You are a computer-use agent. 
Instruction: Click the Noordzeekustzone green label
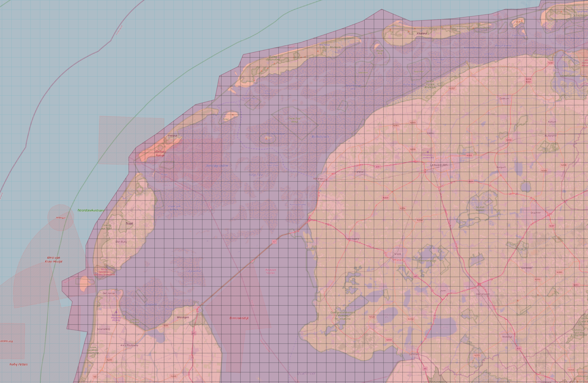pos(91,210)
